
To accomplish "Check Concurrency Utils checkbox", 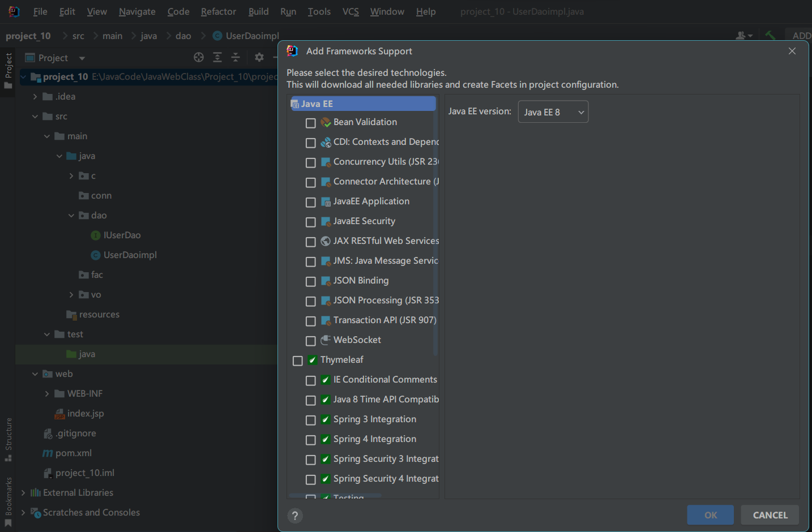I will pyautogui.click(x=310, y=162).
